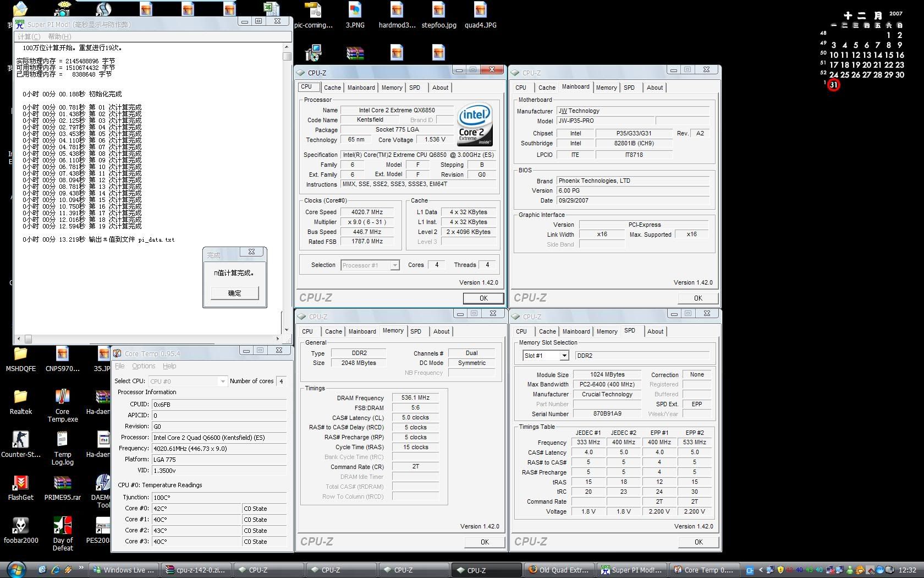The image size is (924, 578).
Task: Click Core Temp Frequency value field
Action: (219, 449)
